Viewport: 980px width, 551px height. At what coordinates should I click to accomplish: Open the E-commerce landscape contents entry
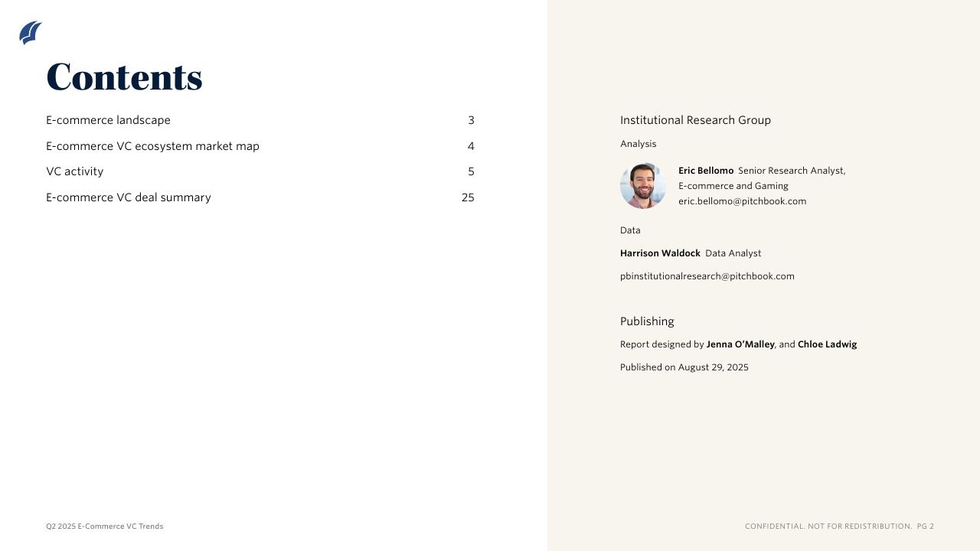pyautogui.click(x=108, y=120)
